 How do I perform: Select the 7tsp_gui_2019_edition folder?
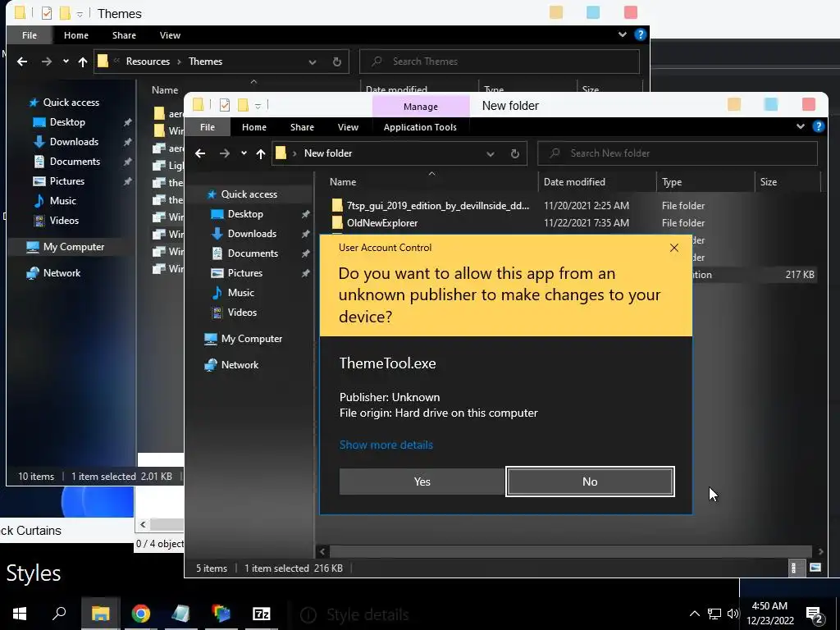pos(430,206)
